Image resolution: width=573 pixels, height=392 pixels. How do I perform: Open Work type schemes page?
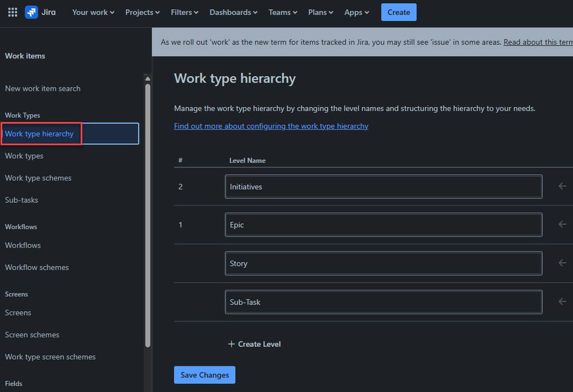[x=38, y=178]
